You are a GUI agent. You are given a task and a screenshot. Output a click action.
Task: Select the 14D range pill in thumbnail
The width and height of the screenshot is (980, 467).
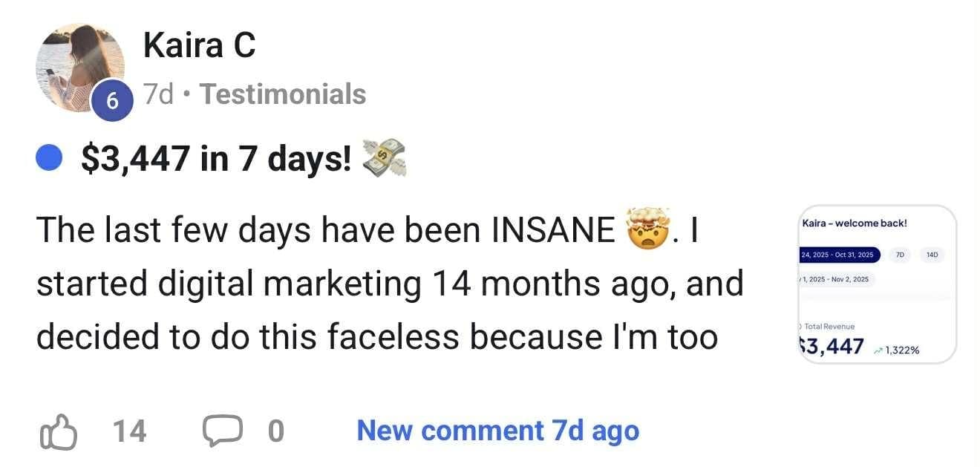click(x=932, y=255)
